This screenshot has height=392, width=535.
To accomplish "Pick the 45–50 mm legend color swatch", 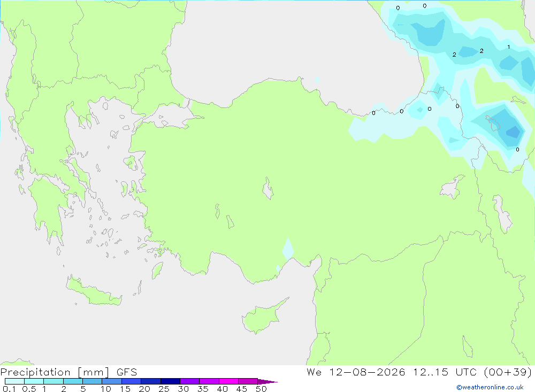I will click(248, 381).
